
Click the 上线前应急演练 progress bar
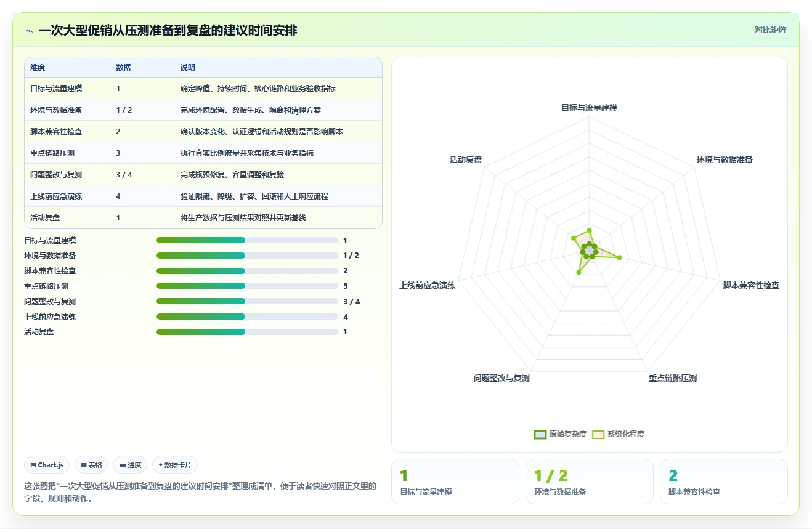tap(247, 317)
